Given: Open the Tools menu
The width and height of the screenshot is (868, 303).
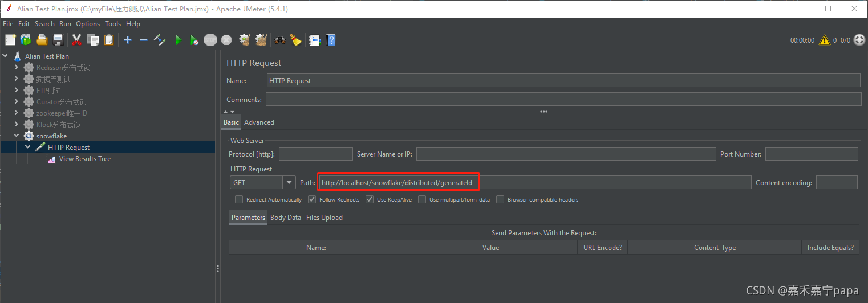Looking at the screenshot, I should pyautogui.click(x=113, y=24).
